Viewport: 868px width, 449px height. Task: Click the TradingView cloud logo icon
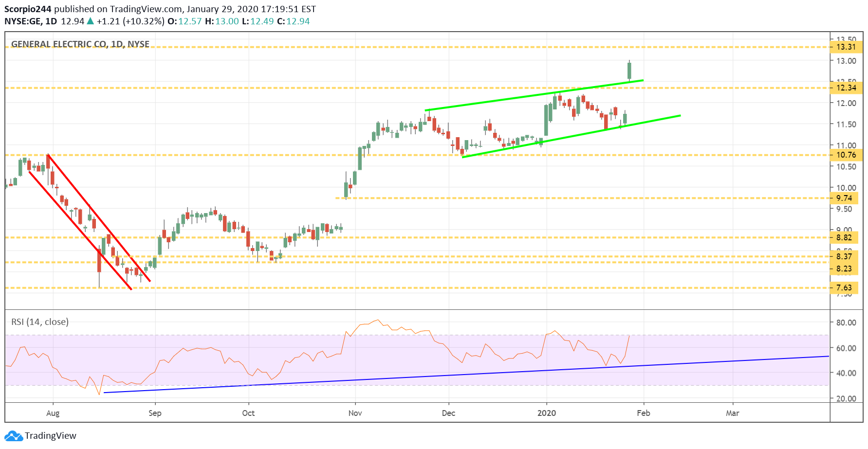point(14,436)
